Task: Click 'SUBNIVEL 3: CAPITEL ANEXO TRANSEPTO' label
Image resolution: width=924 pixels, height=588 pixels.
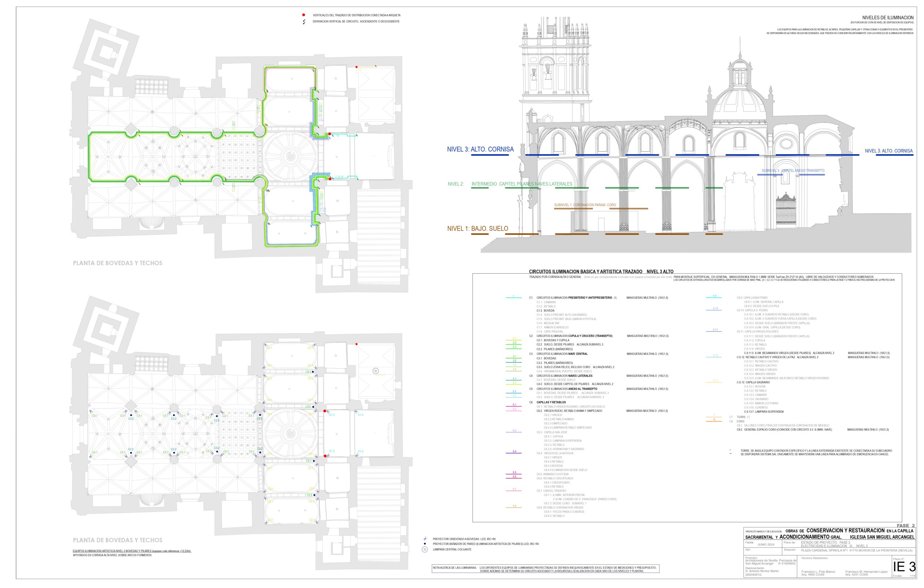Action: (793, 170)
